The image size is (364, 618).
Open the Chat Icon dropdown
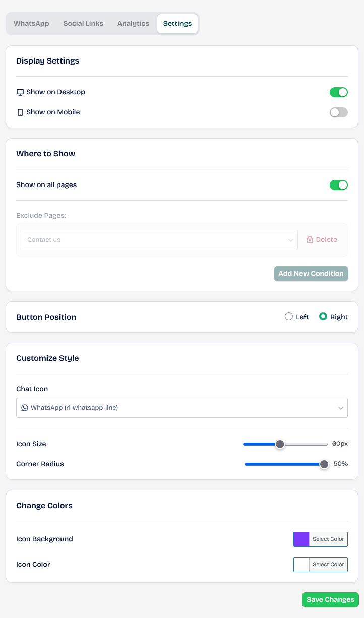(x=181, y=408)
